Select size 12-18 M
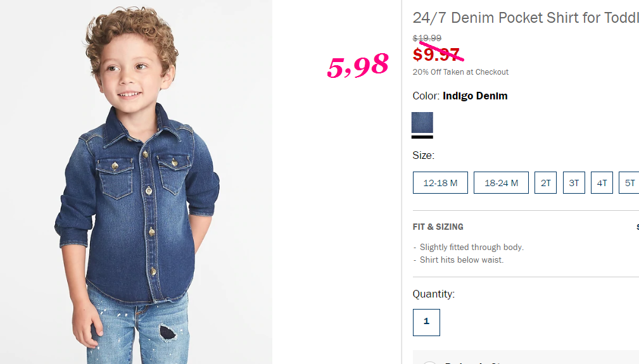 (x=440, y=183)
